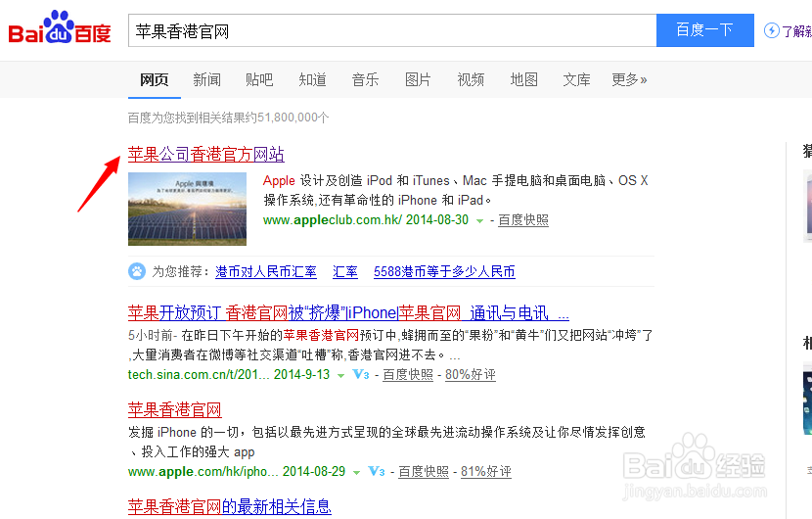This screenshot has width=812, height=519.
Task: Click 港币对人民币汇率 recommendation
Action: [266, 271]
